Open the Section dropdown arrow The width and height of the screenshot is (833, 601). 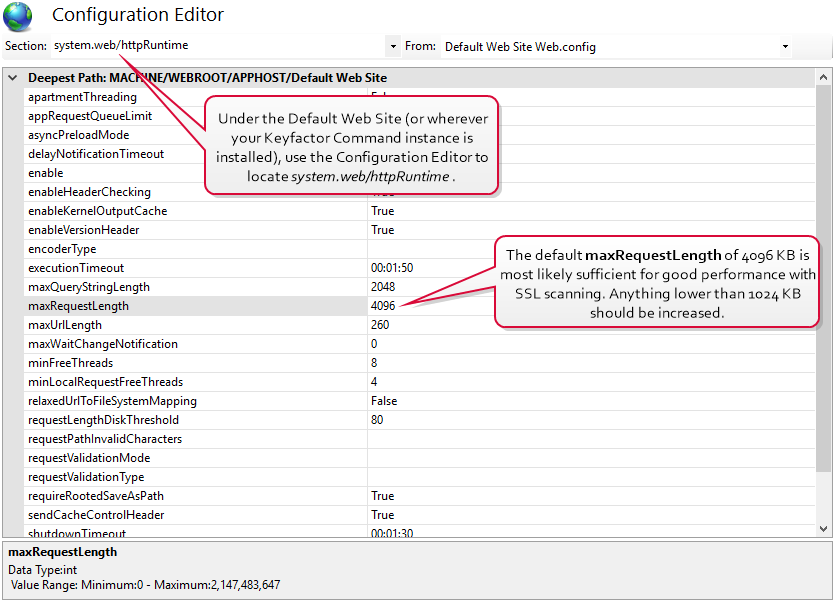pyautogui.click(x=391, y=46)
